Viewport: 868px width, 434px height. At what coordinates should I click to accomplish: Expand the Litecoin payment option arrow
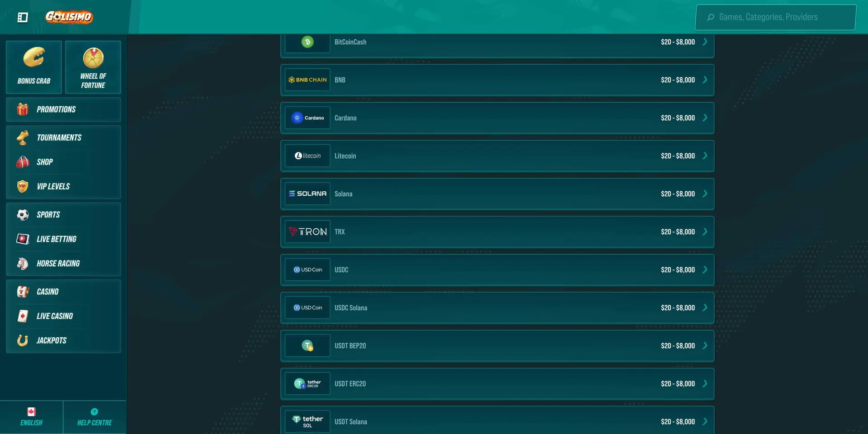click(705, 156)
